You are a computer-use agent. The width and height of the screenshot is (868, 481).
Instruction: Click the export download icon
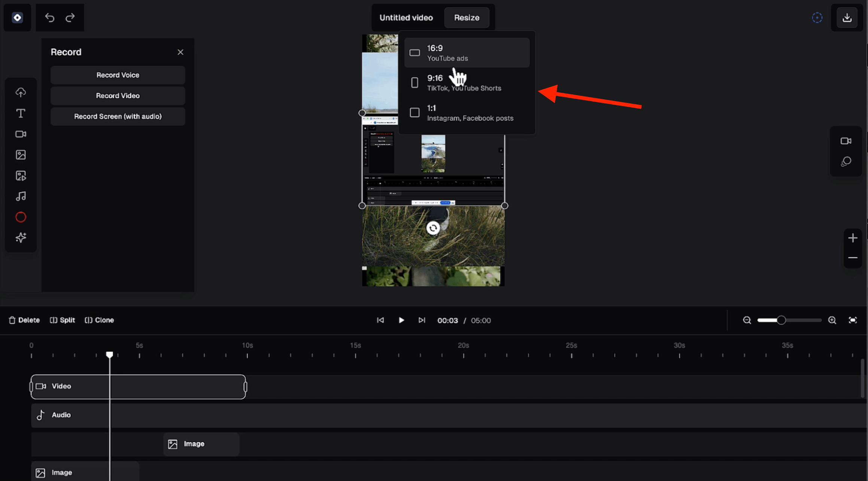click(x=847, y=18)
